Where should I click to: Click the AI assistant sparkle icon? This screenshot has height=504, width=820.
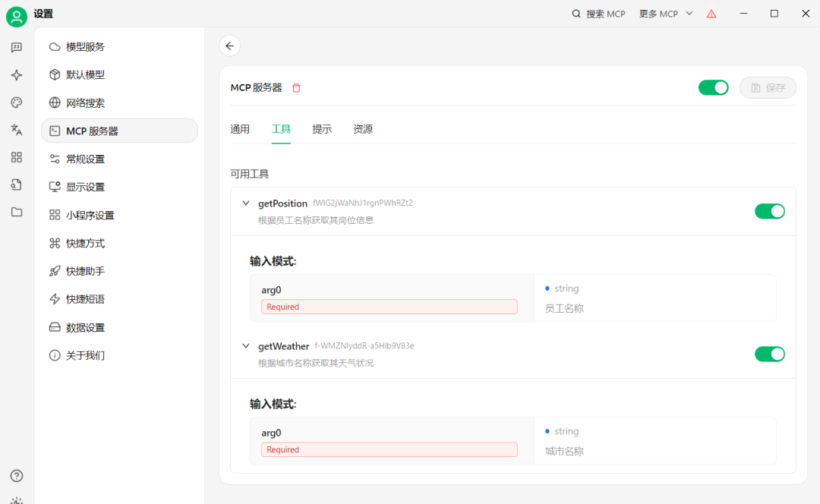coord(16,74)
